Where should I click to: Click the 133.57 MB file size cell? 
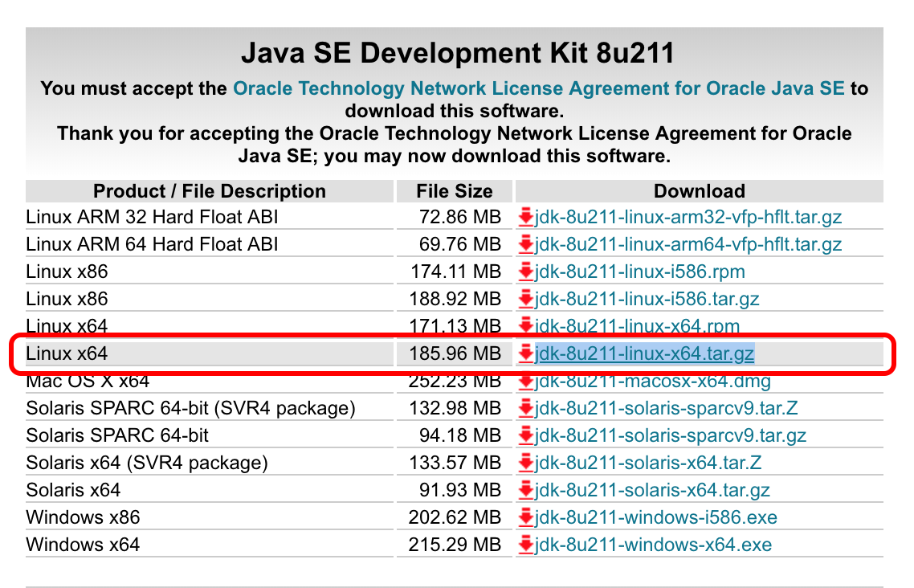point(455,463)
